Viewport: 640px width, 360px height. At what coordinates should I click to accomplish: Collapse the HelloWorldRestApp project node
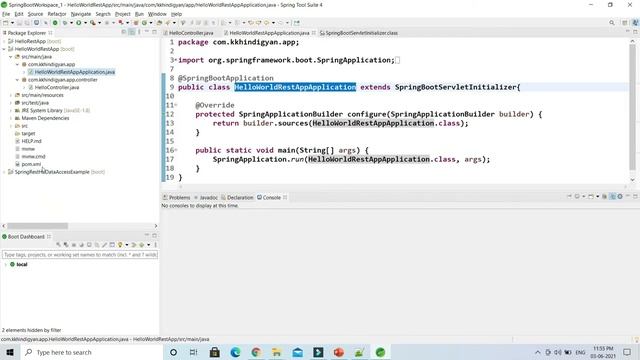click(4, 49)
